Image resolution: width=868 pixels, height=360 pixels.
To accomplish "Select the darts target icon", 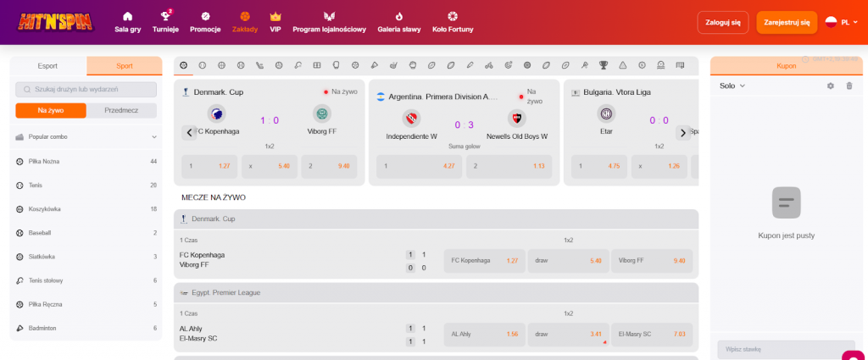I will tap(509, 65).
